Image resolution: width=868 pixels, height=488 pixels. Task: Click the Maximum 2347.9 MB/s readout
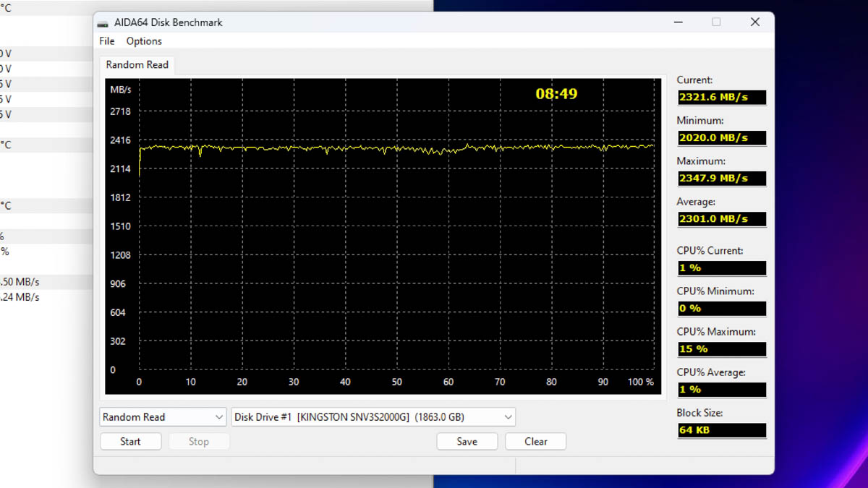pyautogui.click(x=721, y=178)
